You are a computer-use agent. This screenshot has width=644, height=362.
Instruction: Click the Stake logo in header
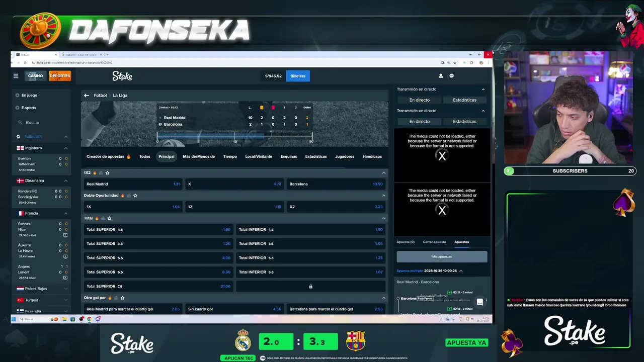click(x=122, y=76)
